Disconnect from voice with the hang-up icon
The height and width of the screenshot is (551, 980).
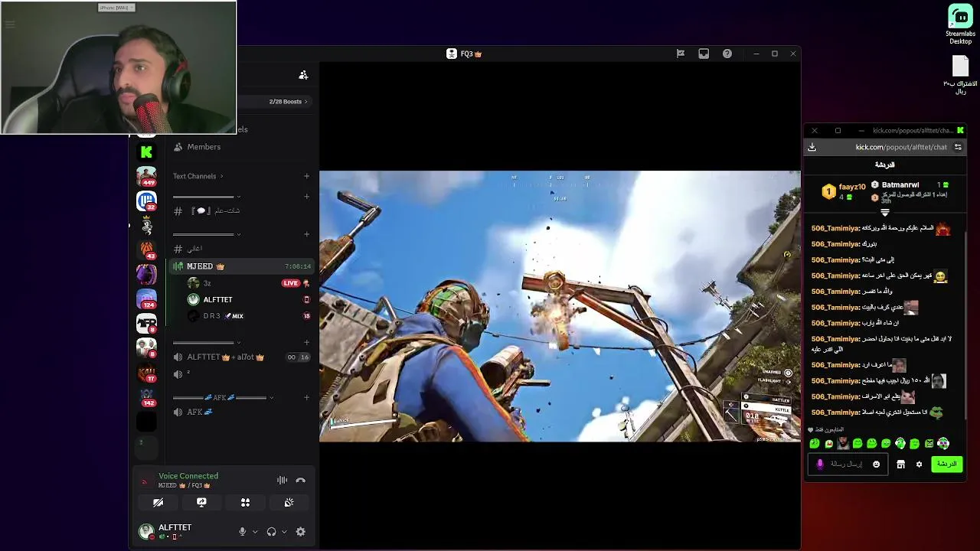coord(301,481)
